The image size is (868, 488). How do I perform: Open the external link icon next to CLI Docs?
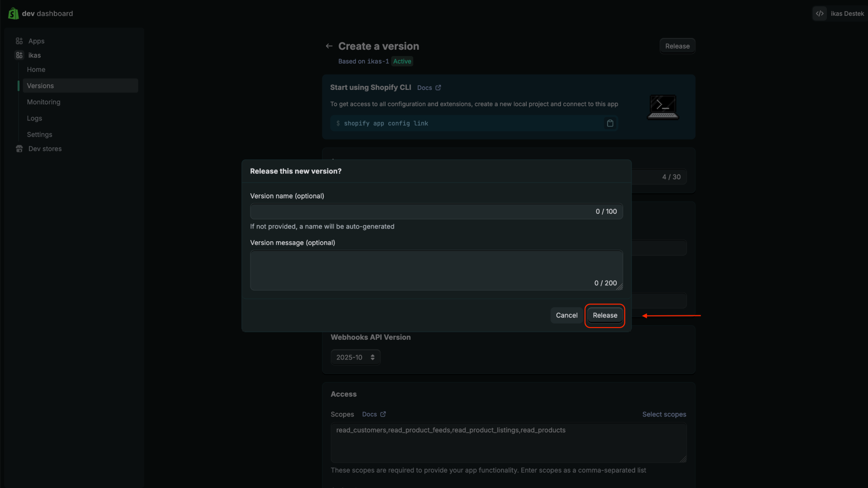click(x=438, y=88)
